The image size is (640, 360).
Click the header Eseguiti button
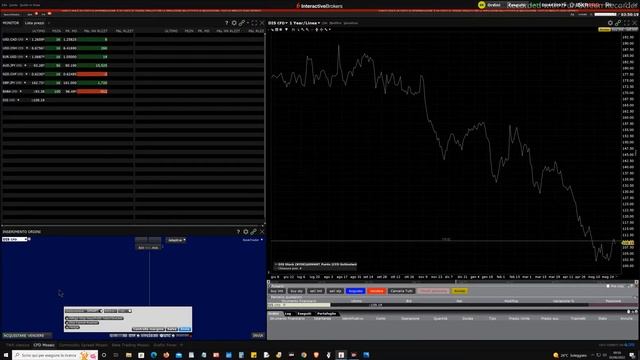517,5
